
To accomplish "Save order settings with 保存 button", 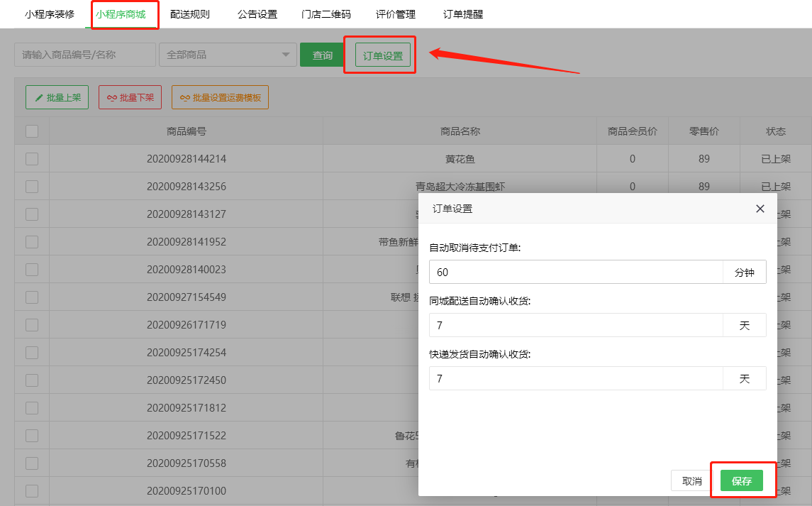I will tap(741, 480).
